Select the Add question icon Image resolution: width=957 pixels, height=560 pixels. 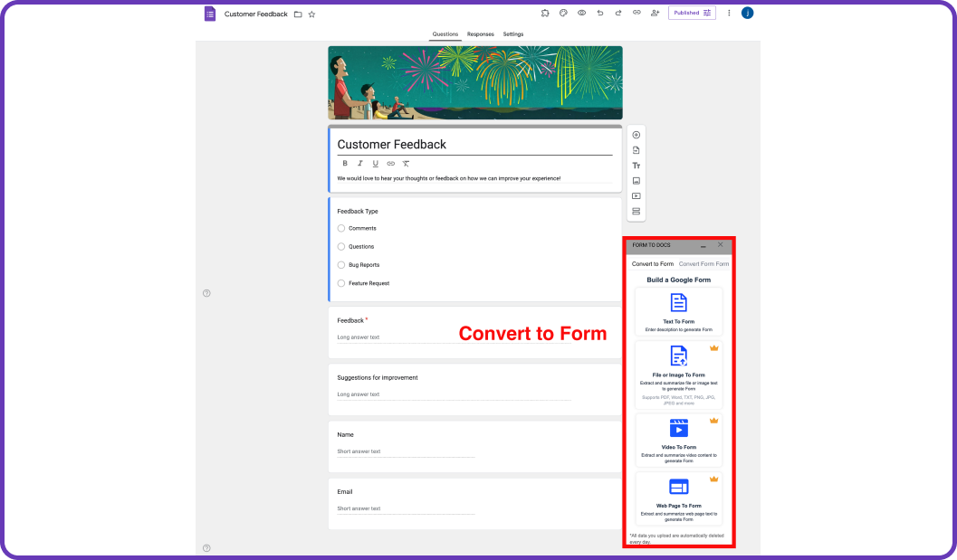point(636,134)
